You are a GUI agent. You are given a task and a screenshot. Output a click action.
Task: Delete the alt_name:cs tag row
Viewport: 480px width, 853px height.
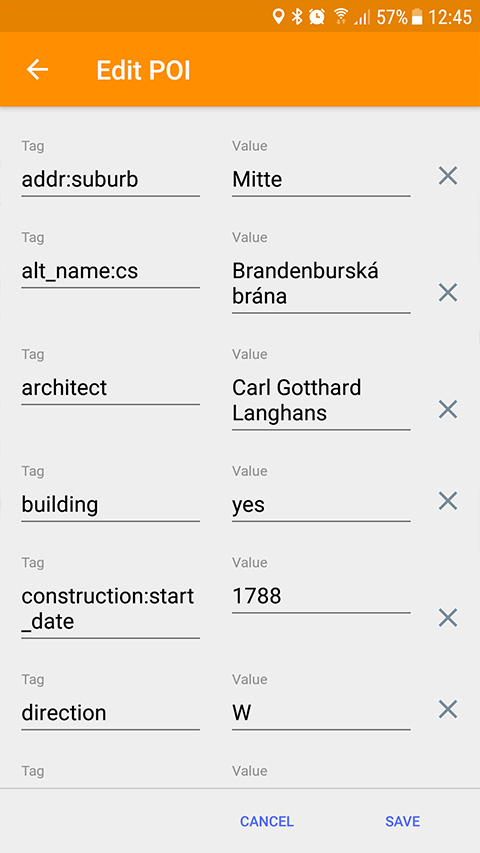[x=448, y=293]
